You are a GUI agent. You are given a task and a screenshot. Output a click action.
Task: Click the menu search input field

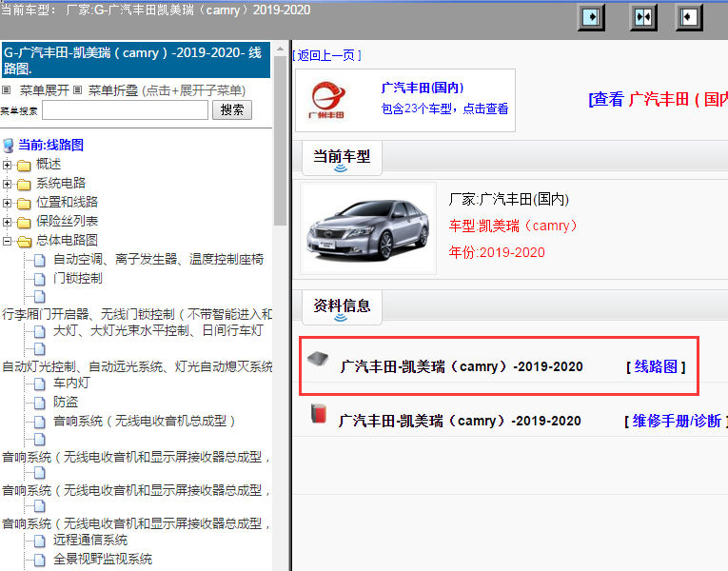[125, 110]
